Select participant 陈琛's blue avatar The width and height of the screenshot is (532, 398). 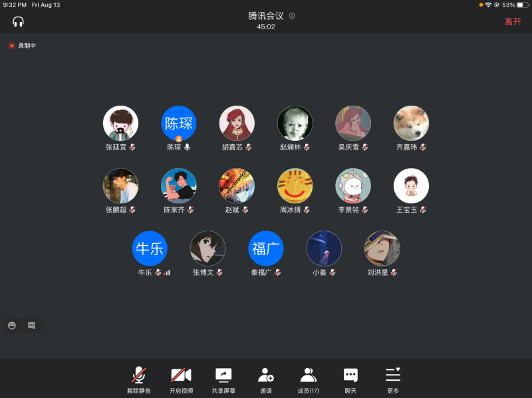coord(179,123)
